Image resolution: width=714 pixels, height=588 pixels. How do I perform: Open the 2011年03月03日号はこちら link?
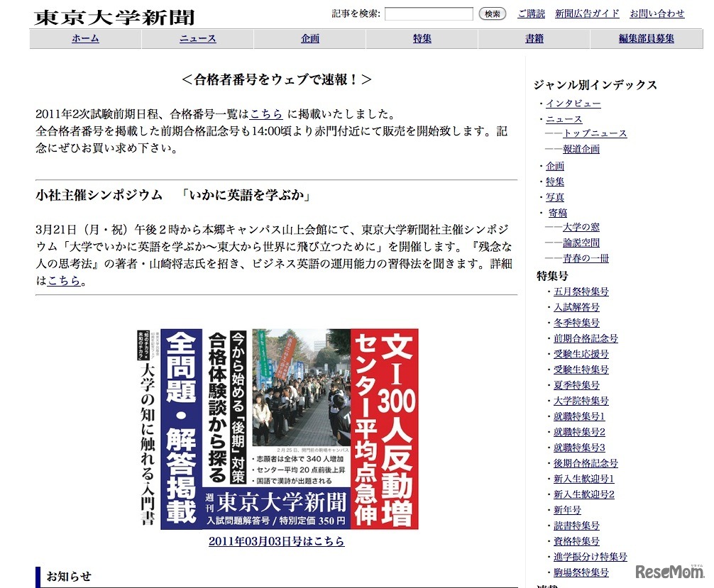276,541
